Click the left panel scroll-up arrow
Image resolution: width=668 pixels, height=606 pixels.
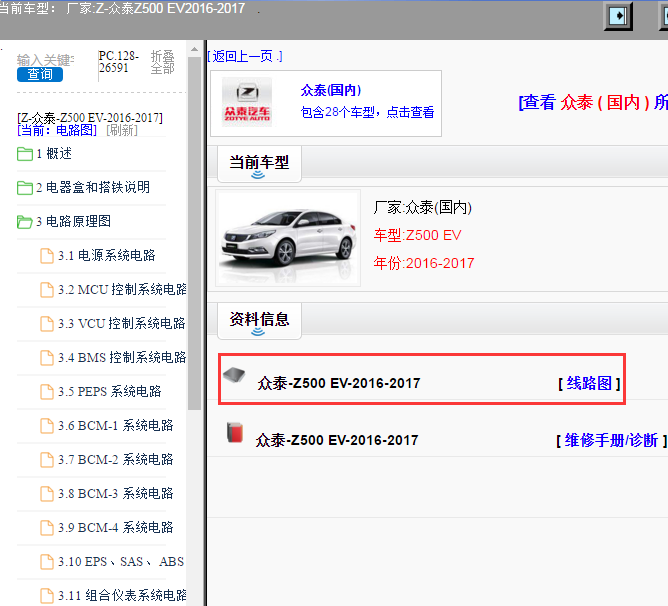(x=194, y=50)
